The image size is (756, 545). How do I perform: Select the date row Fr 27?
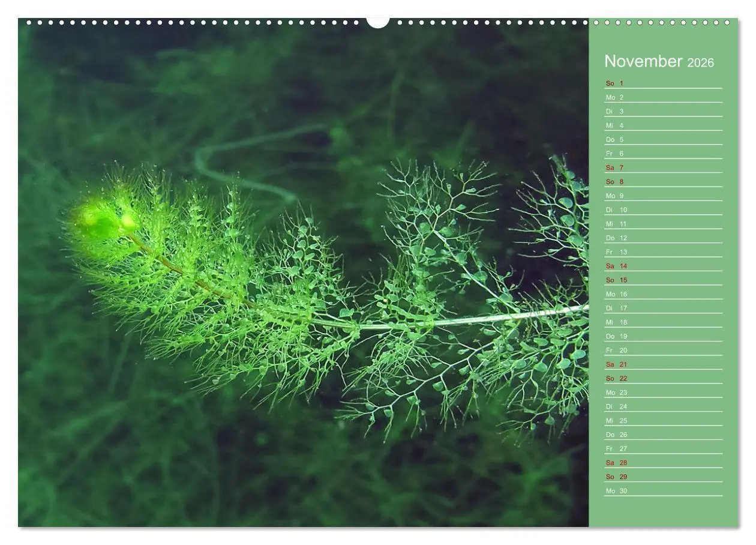click(x=663, y=449)
